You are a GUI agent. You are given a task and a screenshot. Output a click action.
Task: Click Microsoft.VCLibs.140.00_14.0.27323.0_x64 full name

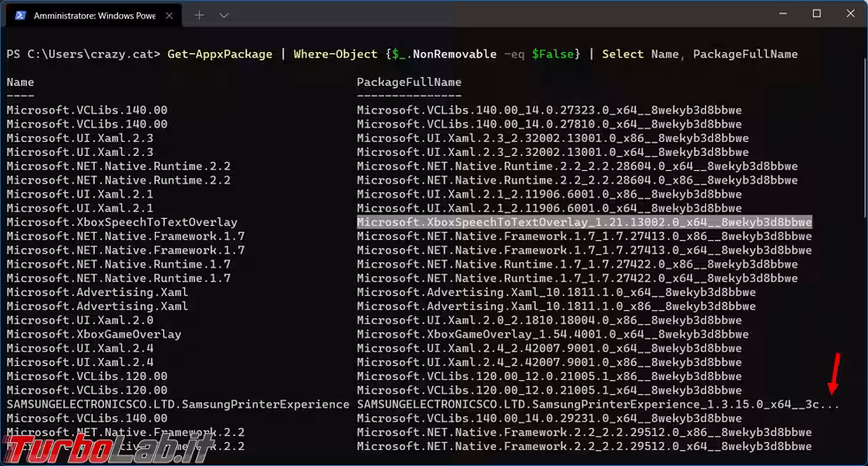pyautogui.click(x=549, y=110)
